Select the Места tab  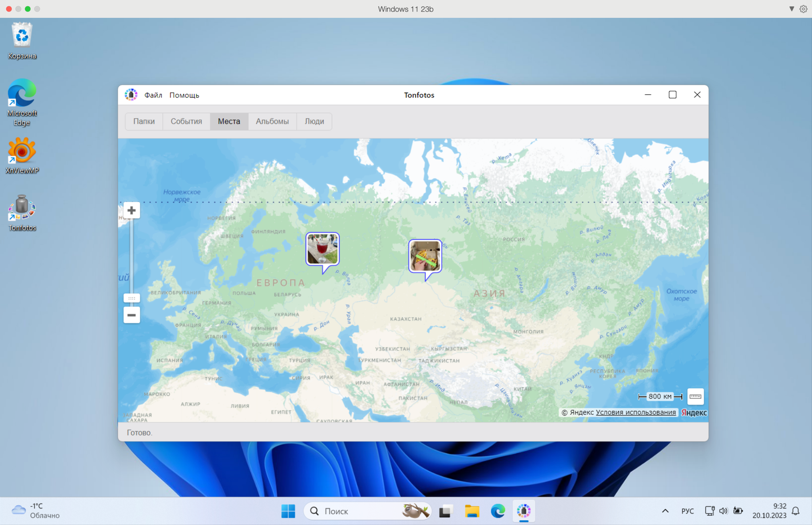pyautogui.click(x=229, y=121)
